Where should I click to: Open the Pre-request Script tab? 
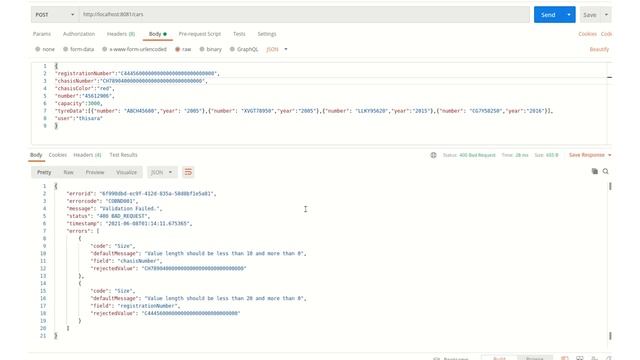coord(200,34)
